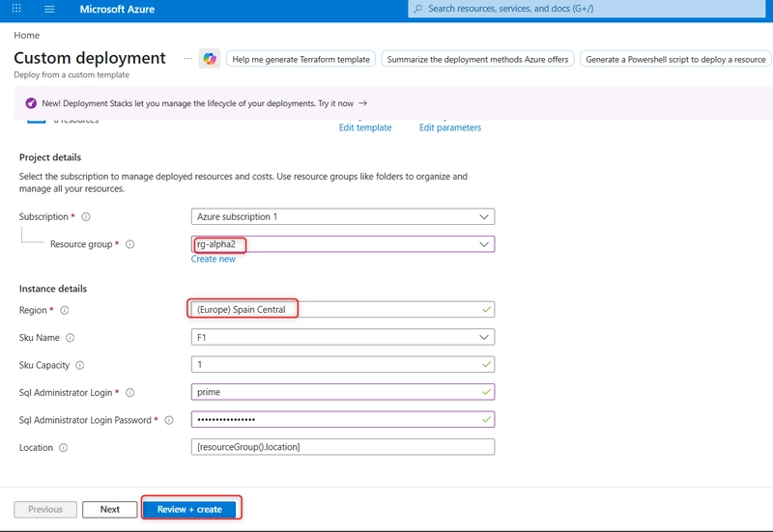Click the Subscription info icon

[86, 216]
